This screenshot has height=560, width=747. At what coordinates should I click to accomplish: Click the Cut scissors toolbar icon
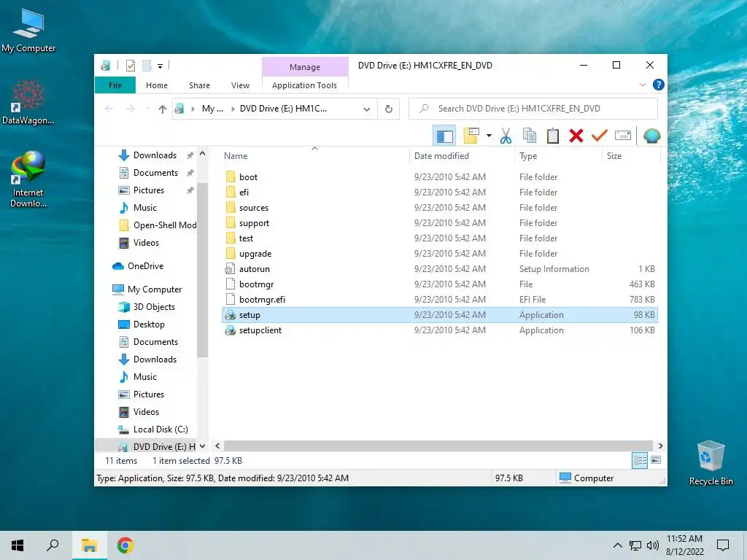[x=506, y=136]
